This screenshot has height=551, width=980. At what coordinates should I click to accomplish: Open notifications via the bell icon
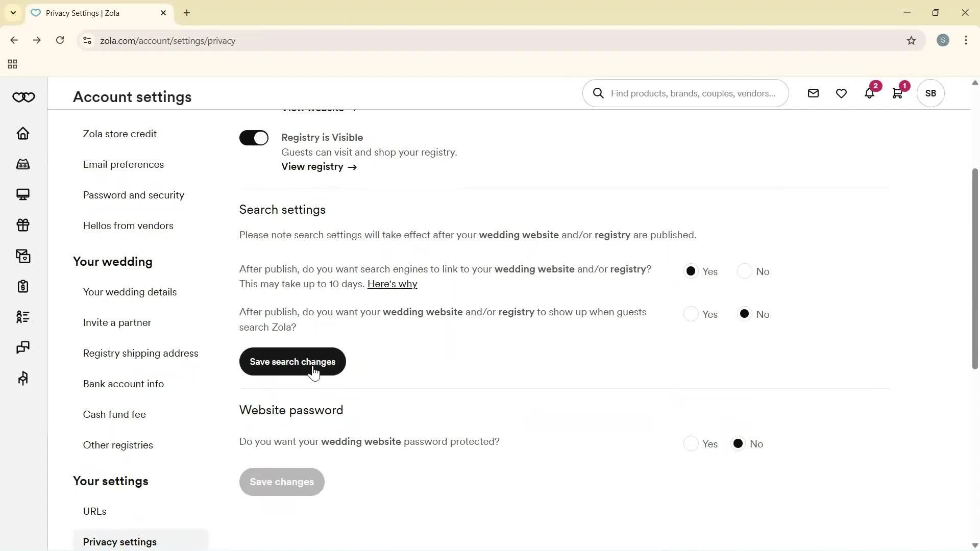point(870,93)
